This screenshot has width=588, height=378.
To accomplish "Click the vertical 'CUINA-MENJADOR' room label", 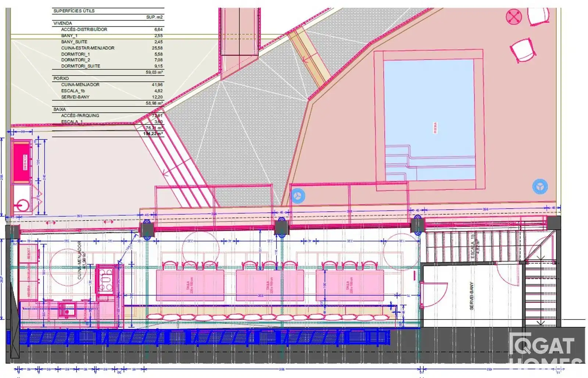I will 79,260.
